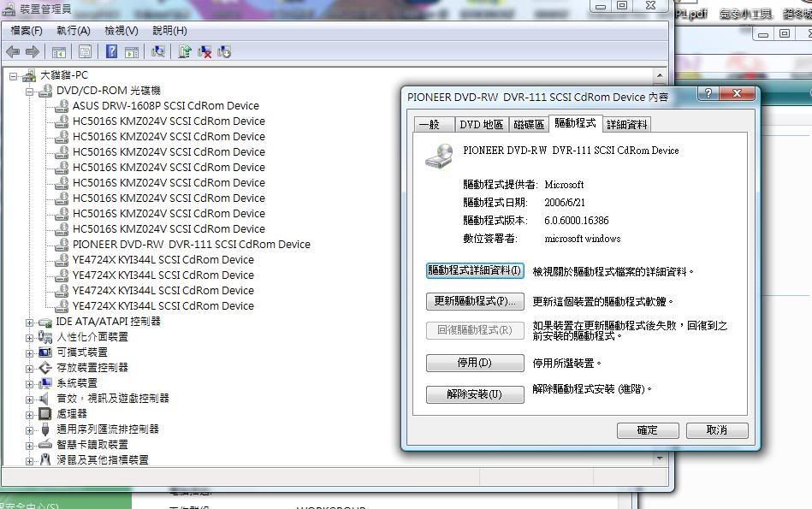Click the computer icon beside 大貓貓-PC
The image size is (812, 509).
click(x=30, y=75)
